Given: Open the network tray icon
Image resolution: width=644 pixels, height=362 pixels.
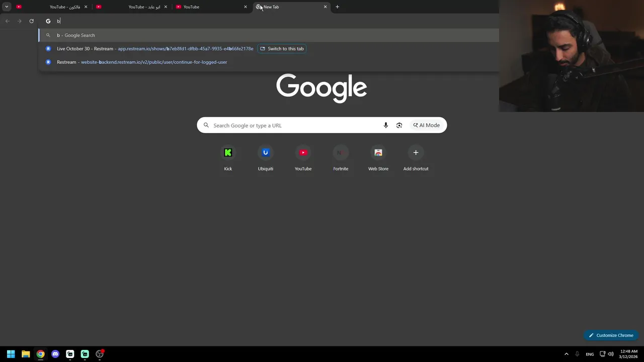Looking at the screenshot, I should tap(603, 354).
